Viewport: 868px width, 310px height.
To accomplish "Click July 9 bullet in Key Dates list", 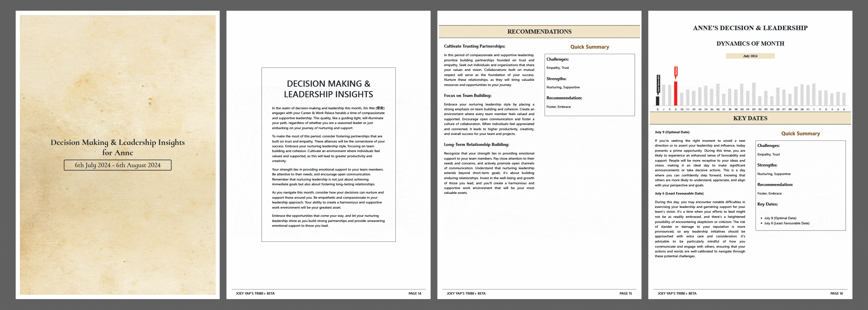I will pyautogui.click(x=780, y=218).
